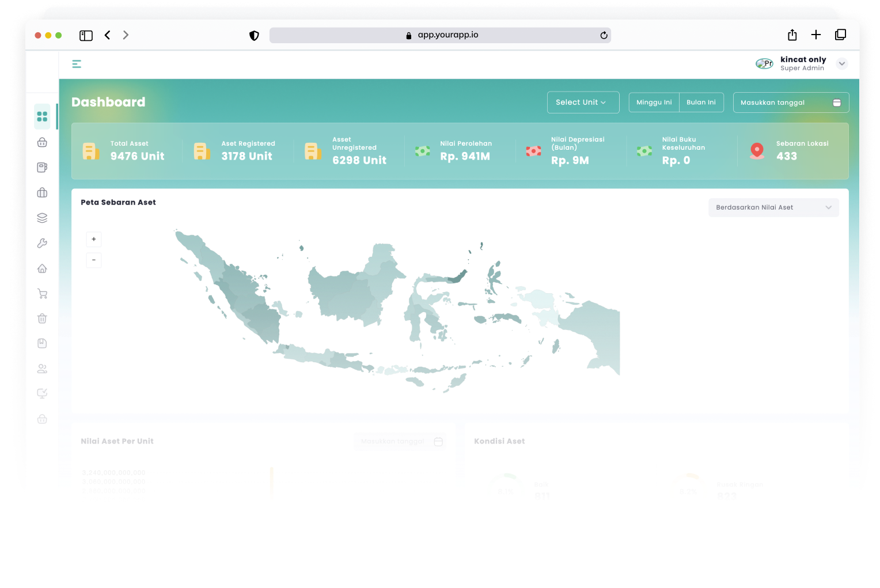Click the Asset Unregistered document icon

312,151
